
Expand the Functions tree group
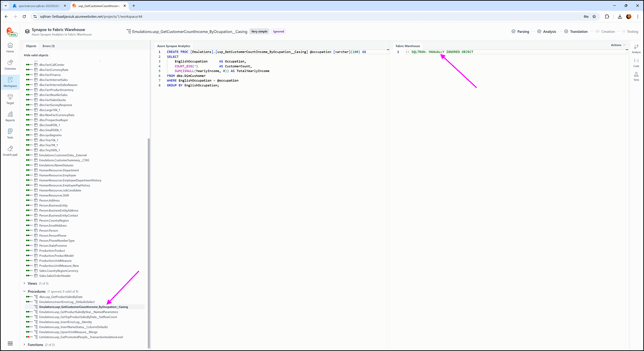24,345
